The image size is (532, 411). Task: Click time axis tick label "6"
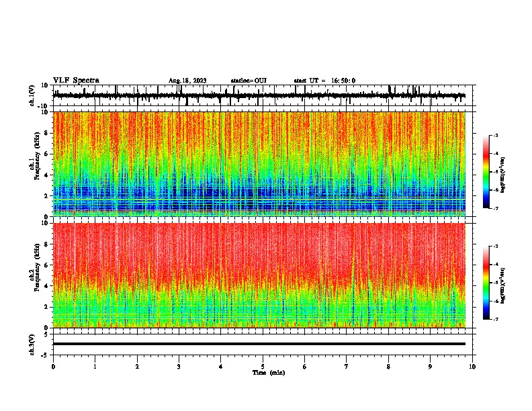coord(304,367)
